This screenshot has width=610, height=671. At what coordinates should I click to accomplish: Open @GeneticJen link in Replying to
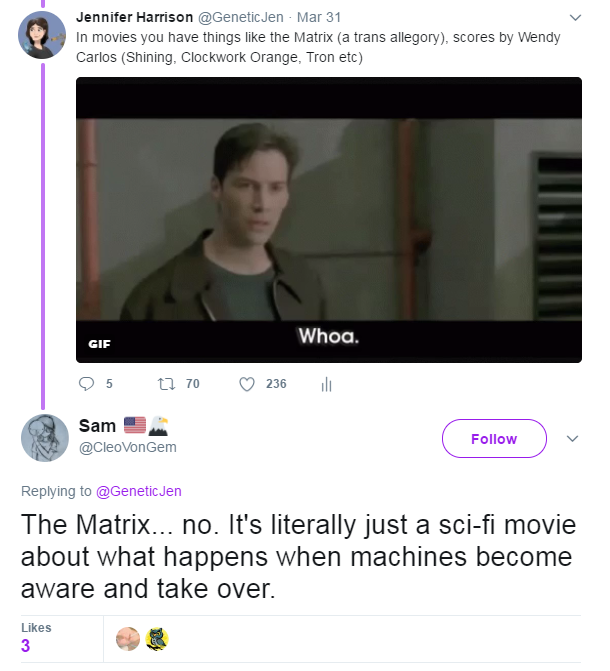click(139, 491)
